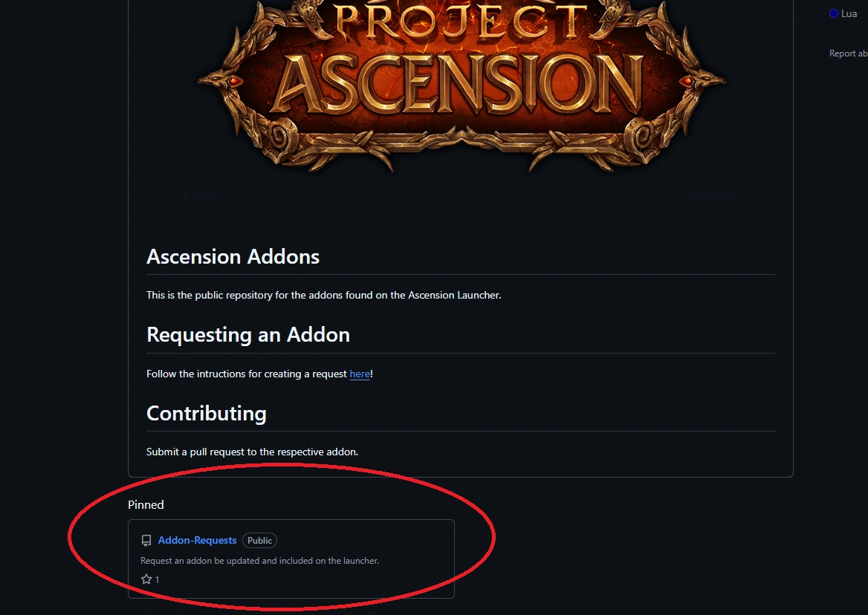This screenshot has width=868, height=615.
Task: Click the 'This is the public repository' sentence
Action: pyautogui.click(x=323, y=295)
